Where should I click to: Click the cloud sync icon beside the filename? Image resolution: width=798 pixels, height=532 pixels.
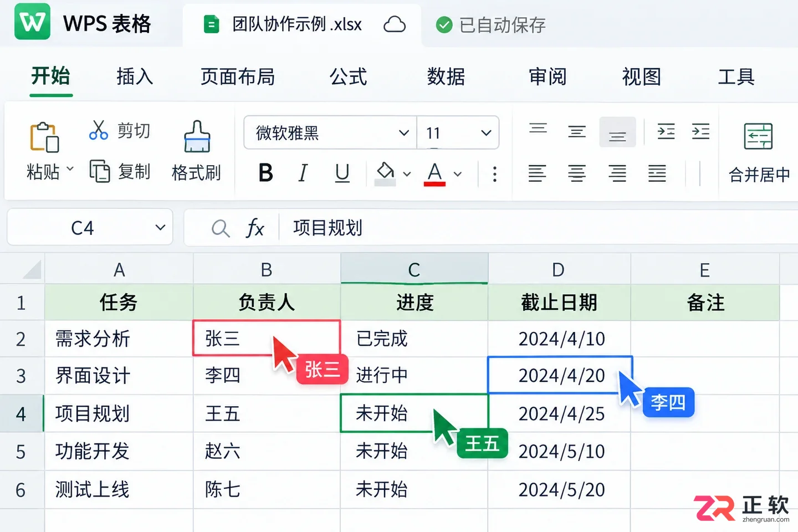pos(395,24)
